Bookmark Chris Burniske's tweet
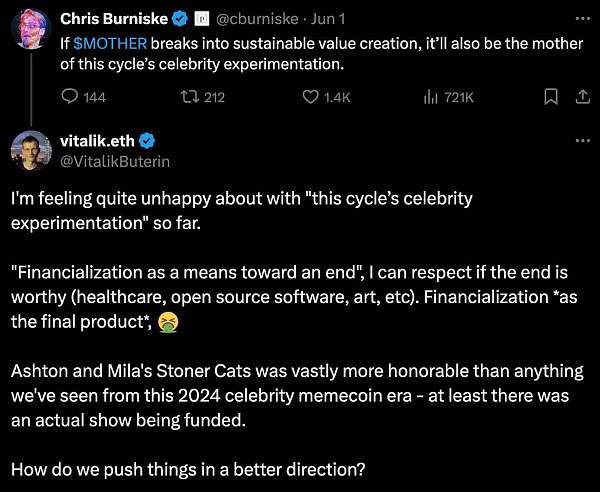This screenshot has width=600, height=492. click(550, 97)
